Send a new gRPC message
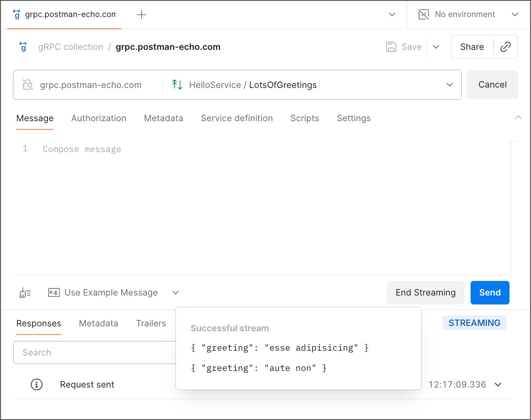The image size is (531, 420). [x=490, y=292]
